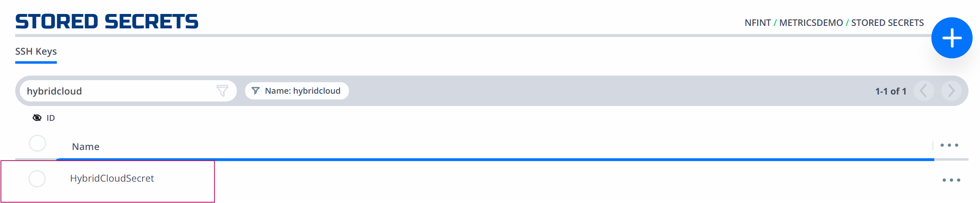Click the blue plus add secret button
The image size is (980, 203).
point(952,38)
